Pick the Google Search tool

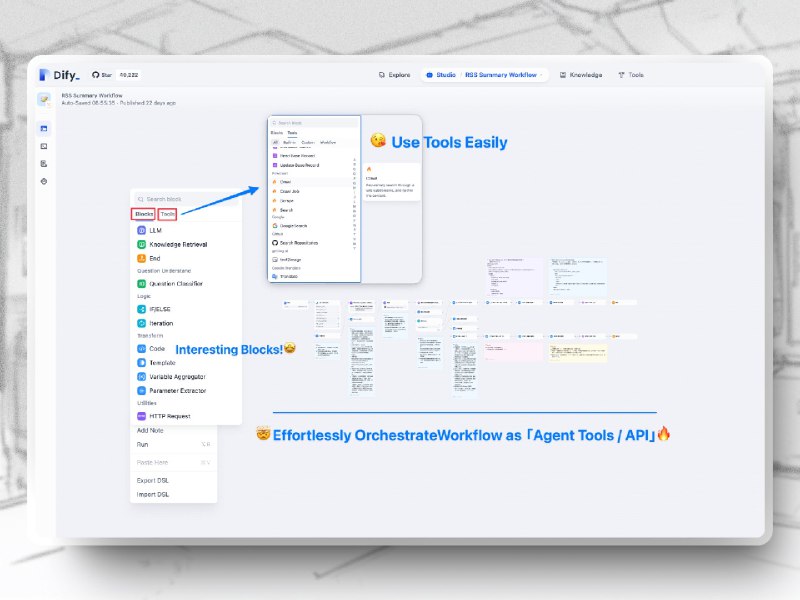point(310,226)
